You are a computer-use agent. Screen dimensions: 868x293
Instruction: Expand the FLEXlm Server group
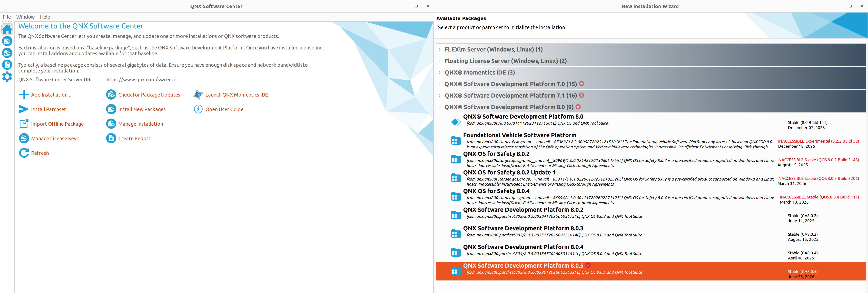tap(439, 49)
